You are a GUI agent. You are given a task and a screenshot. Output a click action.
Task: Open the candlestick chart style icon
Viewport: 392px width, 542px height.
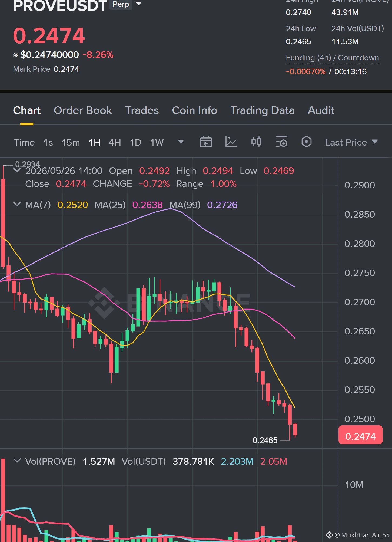tap(256, 142)
